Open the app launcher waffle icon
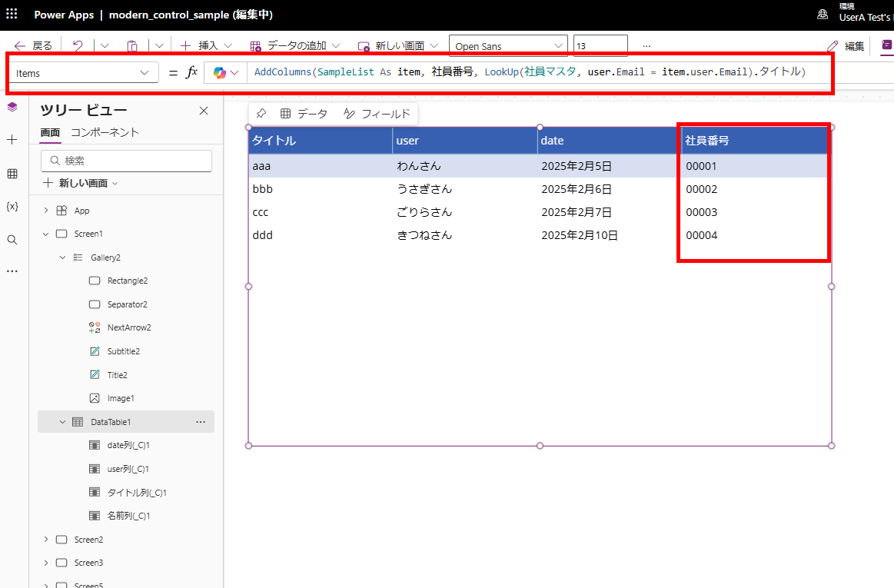Image resolution: width=894 pixels, height=588 pixels. [12, 14]
